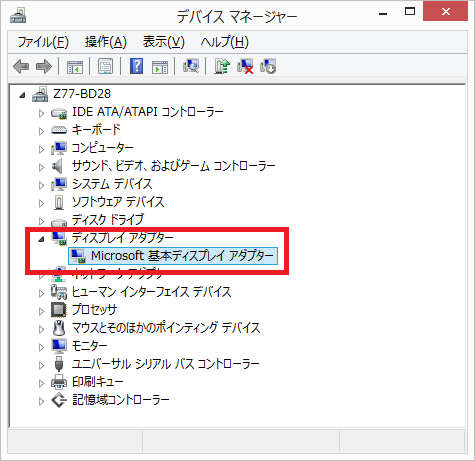Screen dimensions: 475x461
Task: Minimize the Device Manager window
Action: [383, 13]
